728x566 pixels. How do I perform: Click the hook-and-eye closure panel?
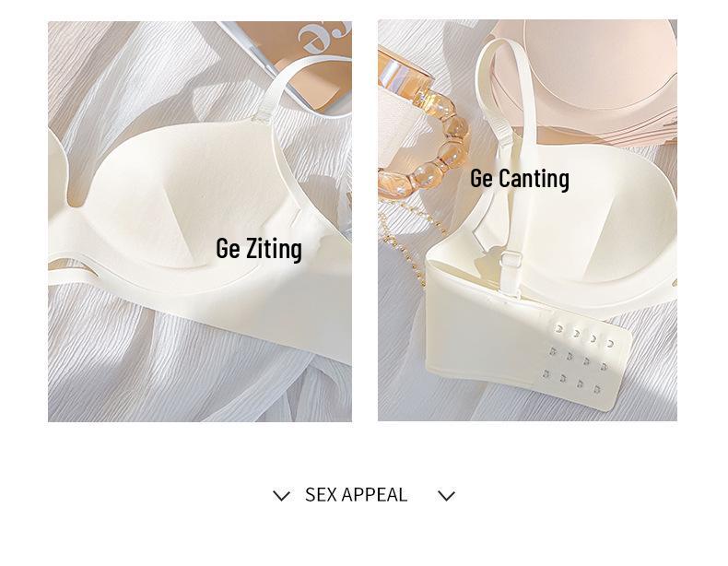point(582,363)
